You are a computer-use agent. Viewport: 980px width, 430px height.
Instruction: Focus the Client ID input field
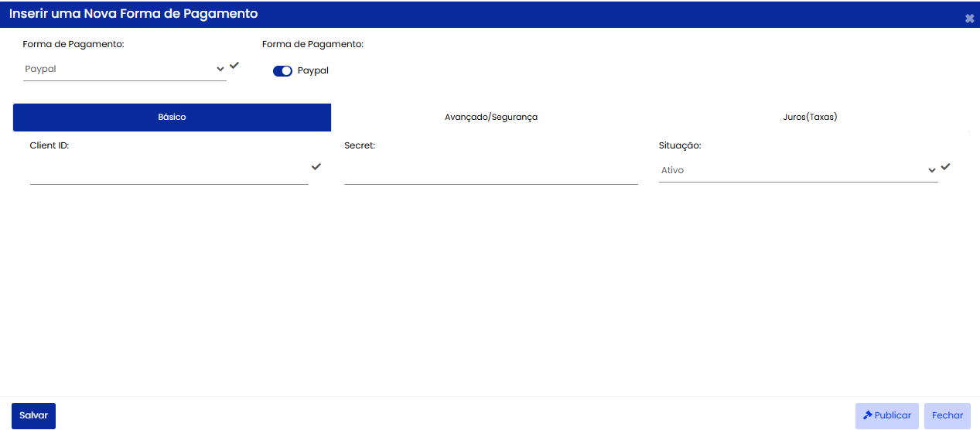click(169, 172)
